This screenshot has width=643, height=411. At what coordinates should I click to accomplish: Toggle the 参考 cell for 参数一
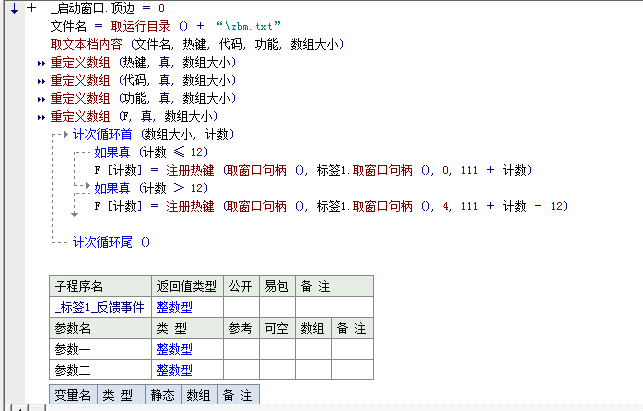point(240,349)
